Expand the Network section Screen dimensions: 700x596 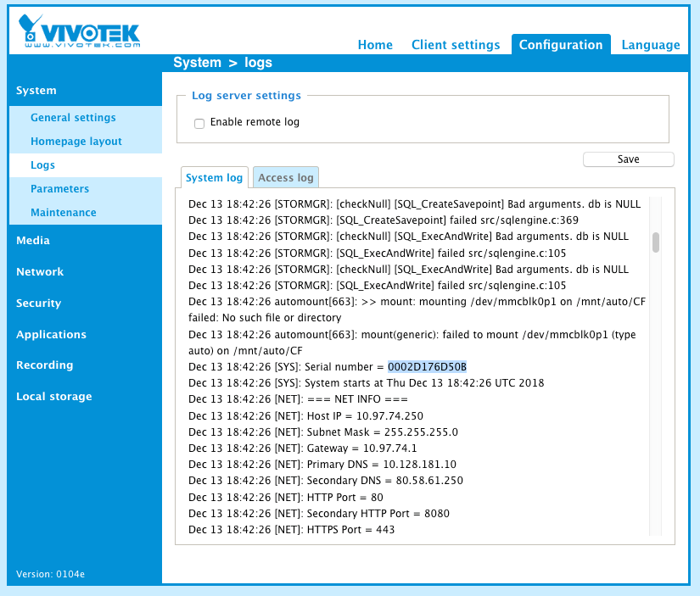coord(40,271)
